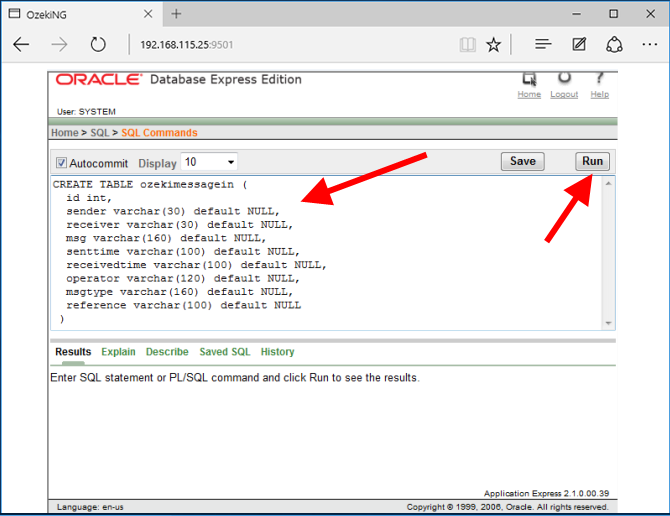Click the Logout power icon
670x516 pixels.
pos(564,78)
